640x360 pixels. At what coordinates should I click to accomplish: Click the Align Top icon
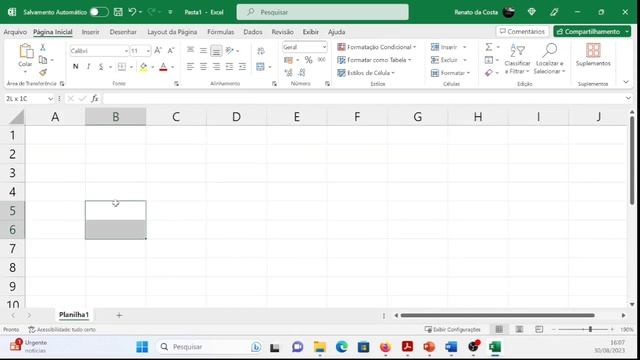tap(190, 50)
